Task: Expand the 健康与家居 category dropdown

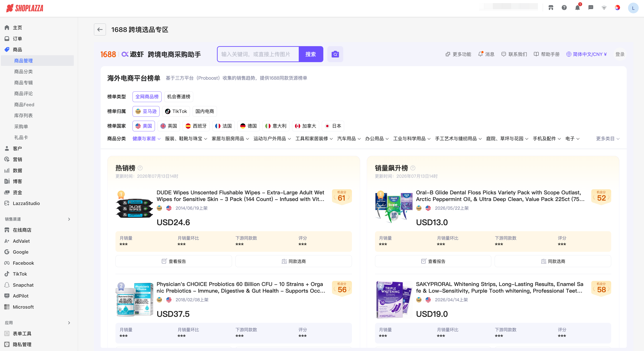Action: [146, 139]
